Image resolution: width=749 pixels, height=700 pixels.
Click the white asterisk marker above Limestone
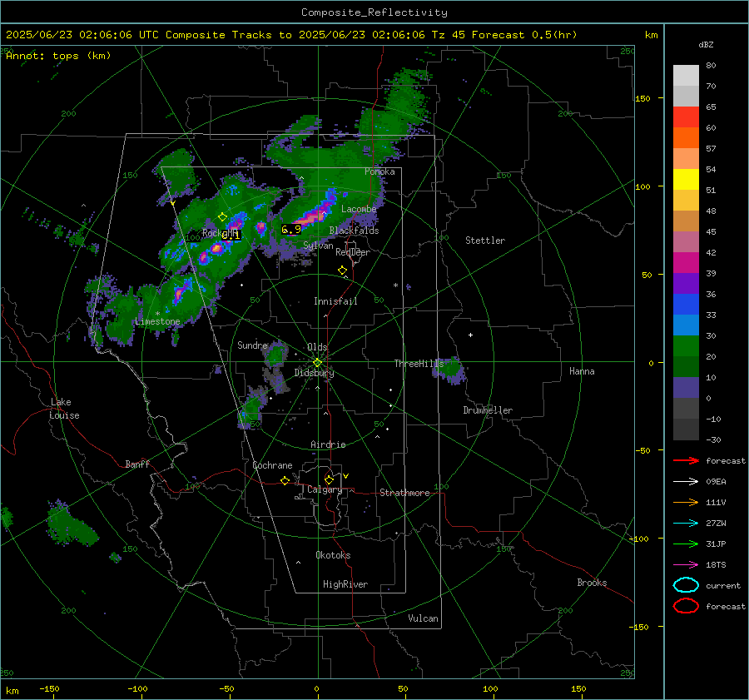pyautogui.click(x=157, y=314)
